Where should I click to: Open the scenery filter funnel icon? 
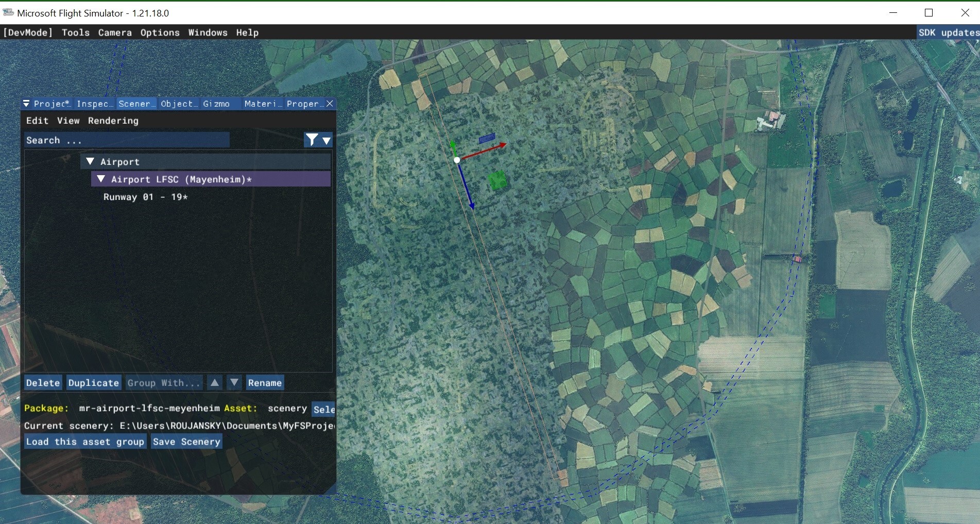312,140
